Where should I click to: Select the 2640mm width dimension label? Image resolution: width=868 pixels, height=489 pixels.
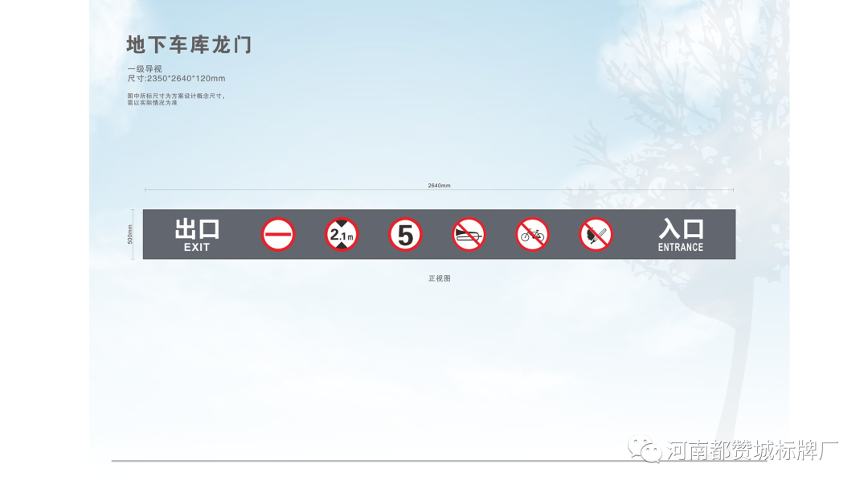(439, 185)
